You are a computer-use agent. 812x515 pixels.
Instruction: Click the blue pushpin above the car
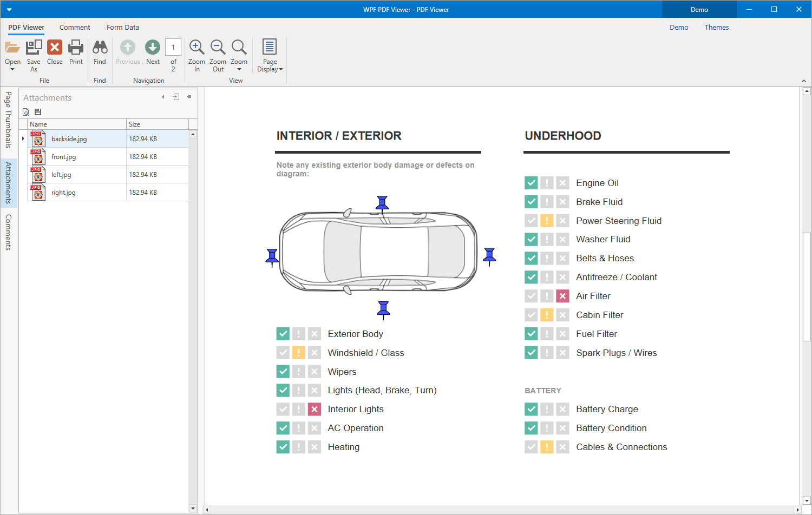tap(382, 203)
